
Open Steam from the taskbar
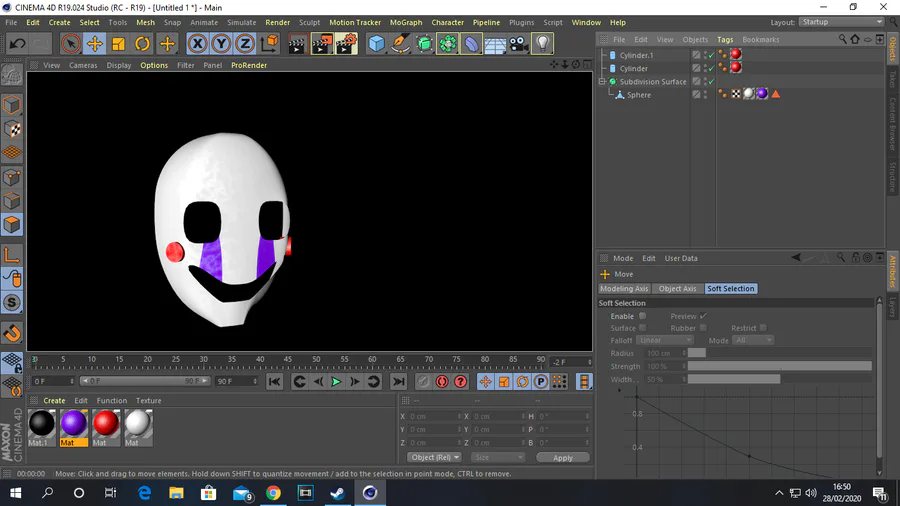click(x=338, y=493)
